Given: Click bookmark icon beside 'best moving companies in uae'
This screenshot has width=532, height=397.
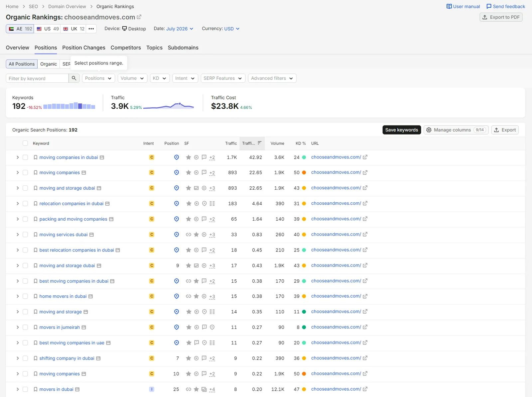Looking at the screenshot, I should (36, 343).
